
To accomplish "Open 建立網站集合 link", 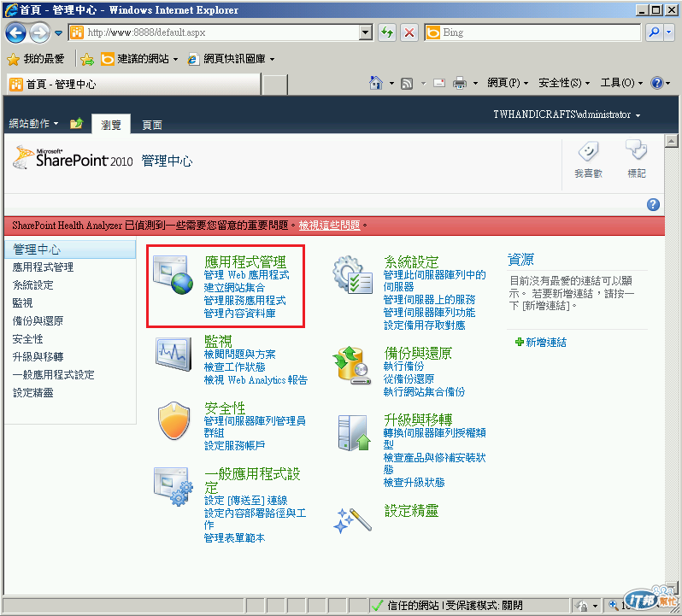I will click(234, 288).
